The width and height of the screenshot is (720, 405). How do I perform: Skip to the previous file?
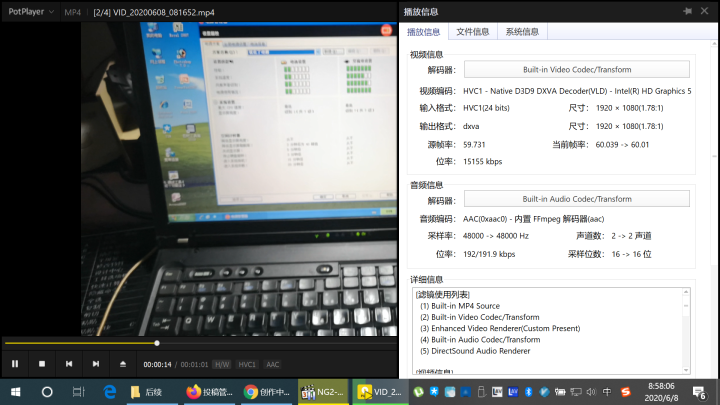(69, 363)
